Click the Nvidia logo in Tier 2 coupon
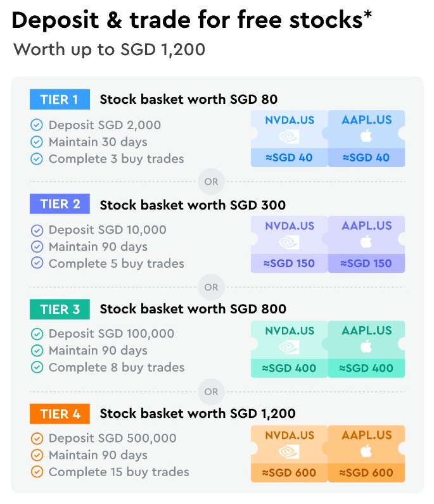Image resolution: width=434 pixels, height=504 pixels. [290, 241]
